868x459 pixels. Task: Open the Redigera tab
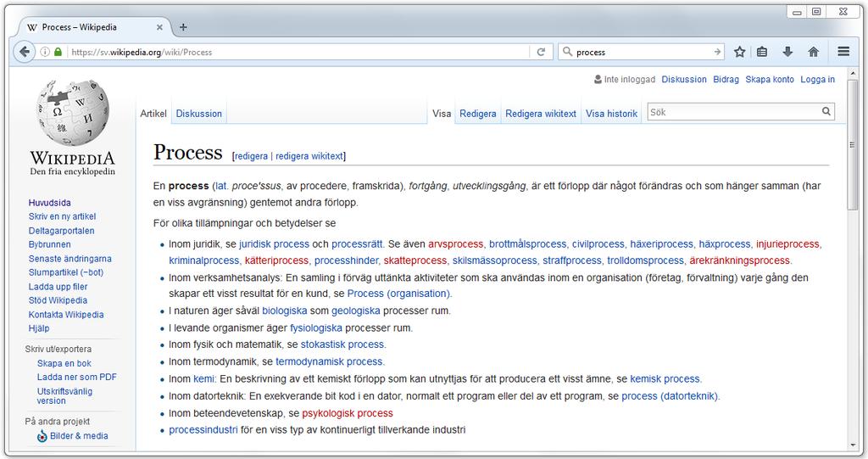pos(478,114)
